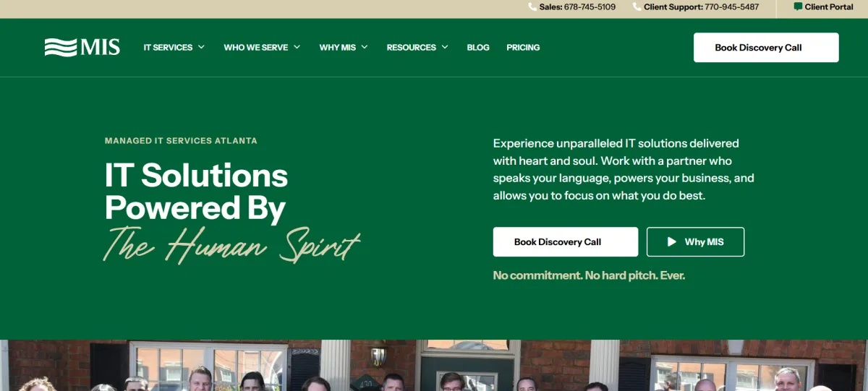Click the team group photo
Image resolution: width=868 pixels, height=391 pixels.
pos(434,366)
